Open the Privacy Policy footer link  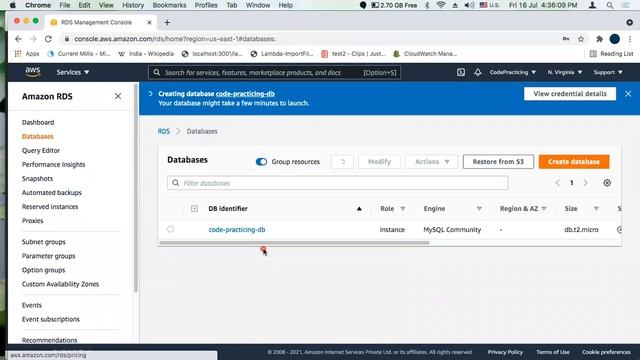coord(505,352)
